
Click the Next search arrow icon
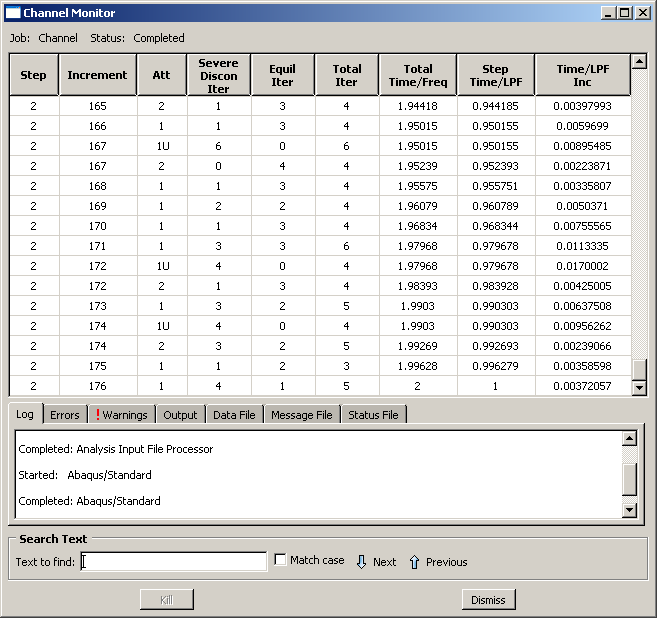362,562
